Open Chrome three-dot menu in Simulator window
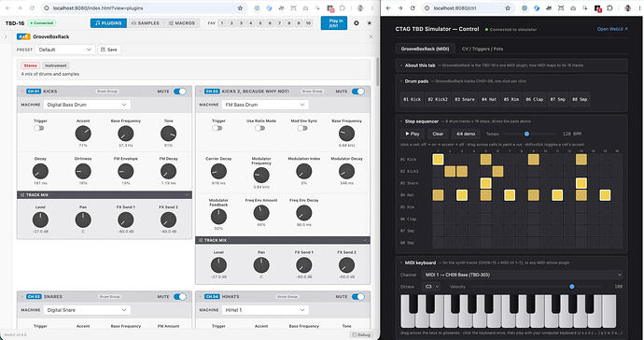This screenshot has height=340, width=644. 639,7
